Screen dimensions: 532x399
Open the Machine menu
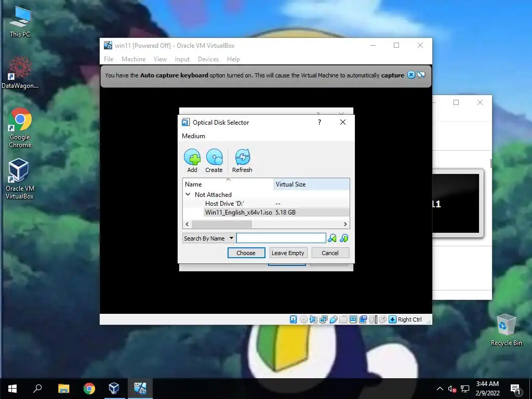134,59
